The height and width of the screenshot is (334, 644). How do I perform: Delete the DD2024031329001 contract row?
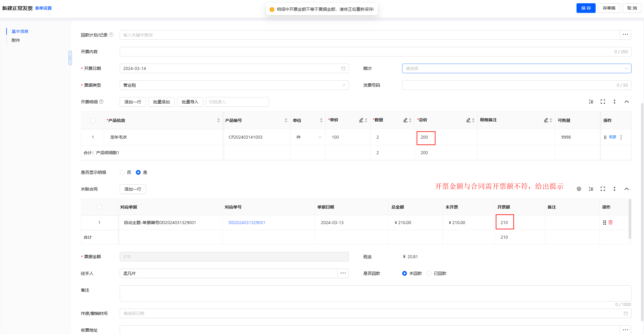[x=611, y=222]
